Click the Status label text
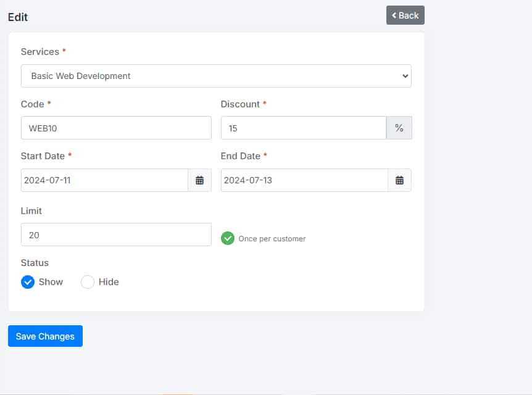The width and height of the screenshot is (532, 395). click(x=35, y=263)
